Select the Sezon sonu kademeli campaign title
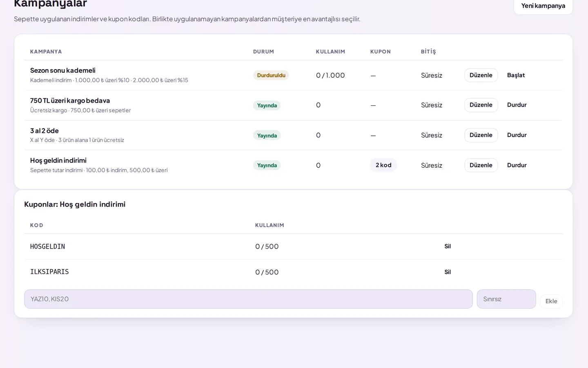 63,70
